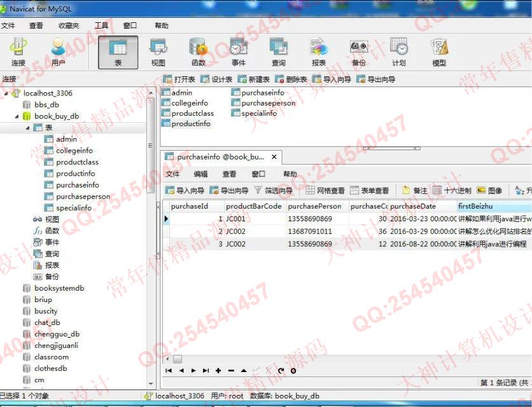
Task: Open main 收藏夹 menu
Action: coord(69,25)
